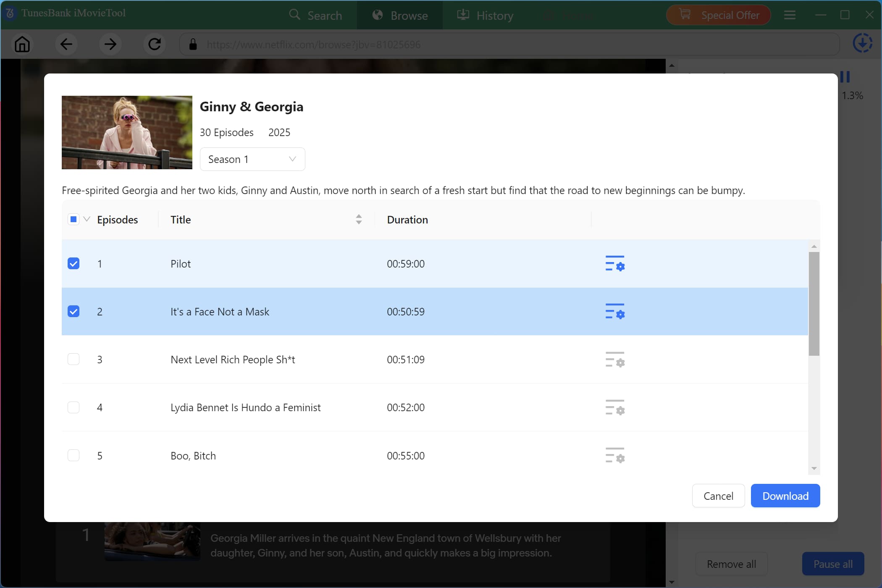
Task: Click the episode list scrollbar thumb
Action: click(x=814, y=303)
